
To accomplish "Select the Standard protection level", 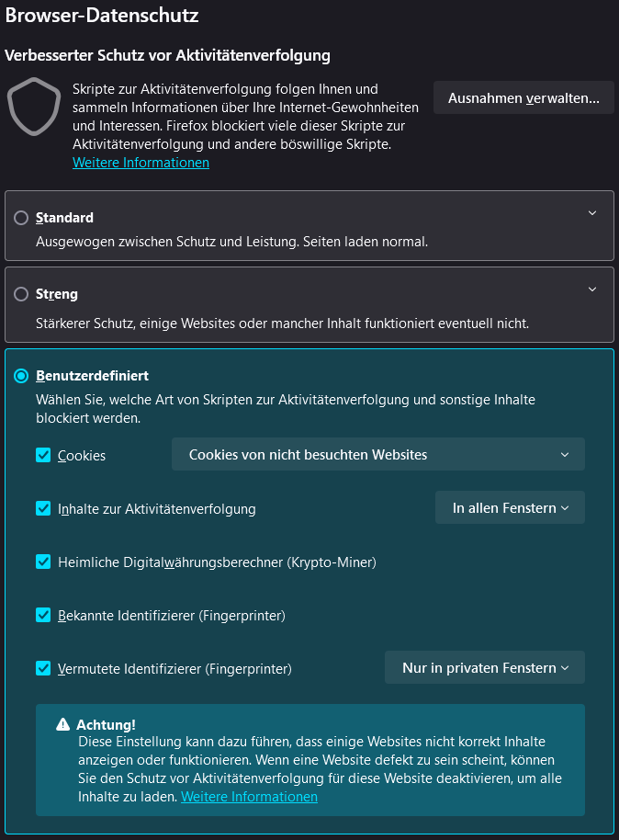I will [20, 217].
